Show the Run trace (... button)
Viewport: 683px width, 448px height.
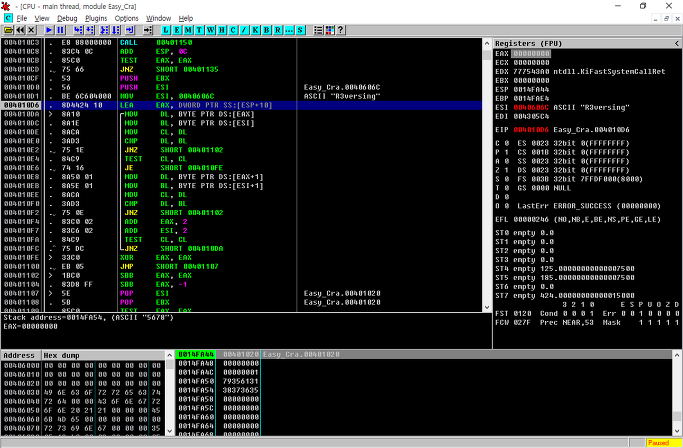pyautogui.click(x=289, y=30)
